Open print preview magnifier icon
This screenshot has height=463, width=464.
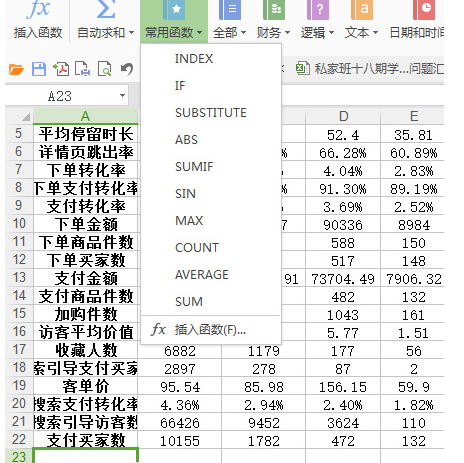[105, 69]
